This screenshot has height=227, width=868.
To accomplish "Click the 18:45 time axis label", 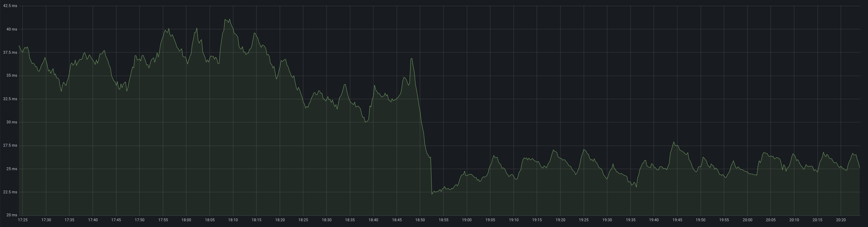I will pos(397,220).
